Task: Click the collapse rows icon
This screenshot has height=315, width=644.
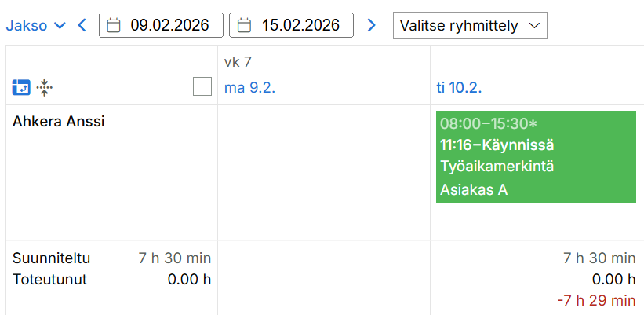Action: (44, 87)
